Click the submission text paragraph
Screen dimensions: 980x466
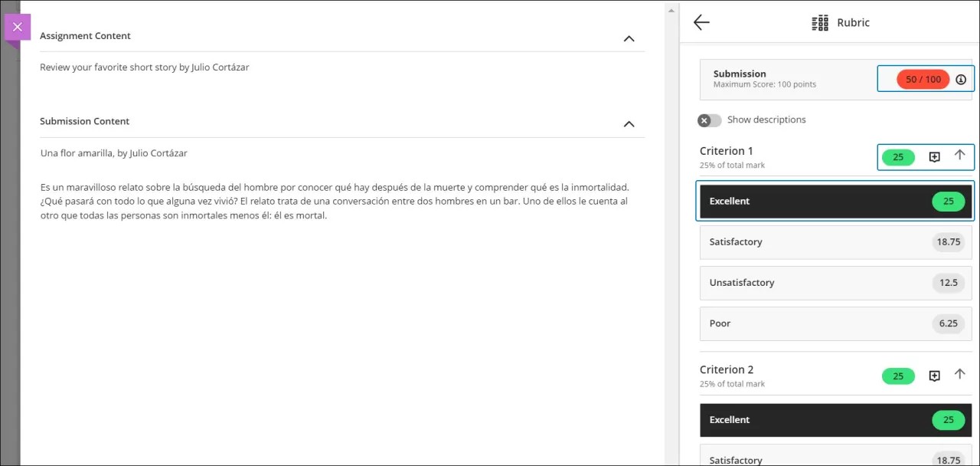click(x=335, y=201)
